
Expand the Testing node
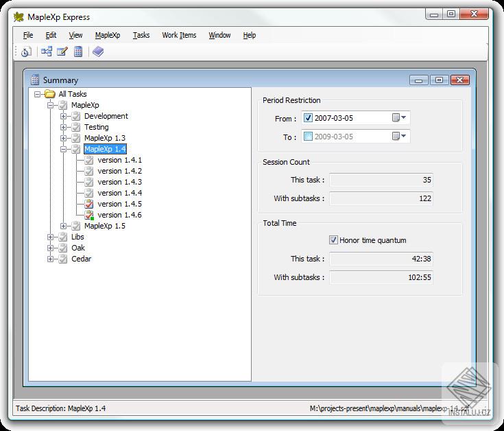63,127
